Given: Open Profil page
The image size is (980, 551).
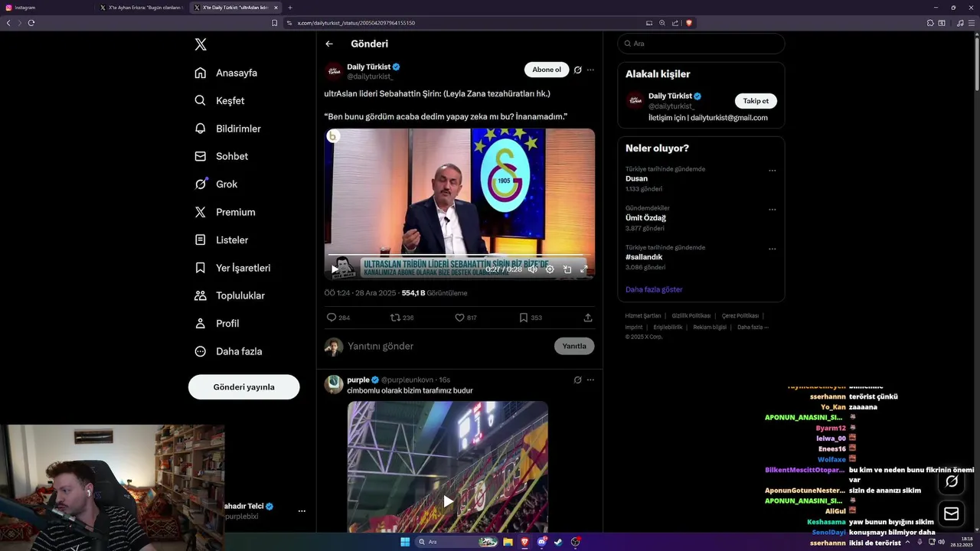Looking at the screenshot, I should [217, 323].
